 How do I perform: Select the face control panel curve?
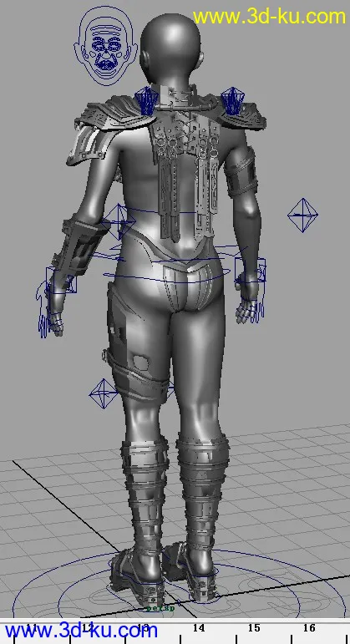pyautogui.click(x=104, y=46)
